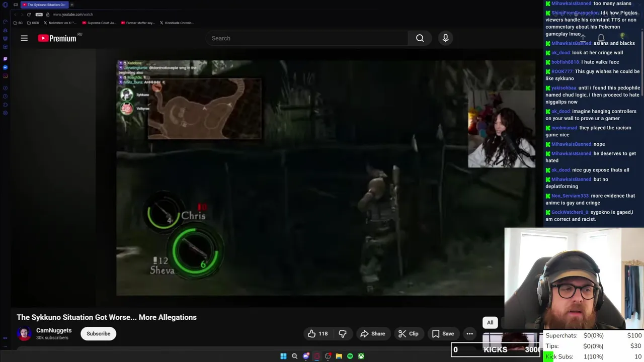644x362 pixels.
Task: Open Kinoblade Chronic bookmark
Action: (x=177, y=23)
